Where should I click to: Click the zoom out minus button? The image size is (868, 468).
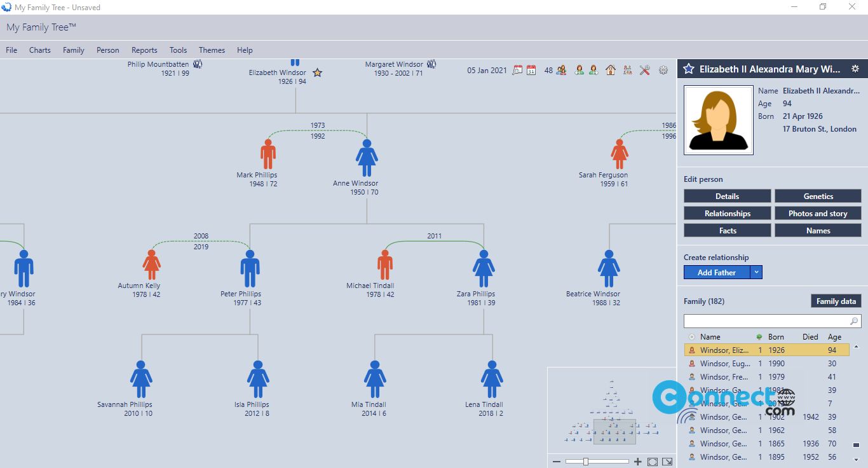click(x=557, y=462)
